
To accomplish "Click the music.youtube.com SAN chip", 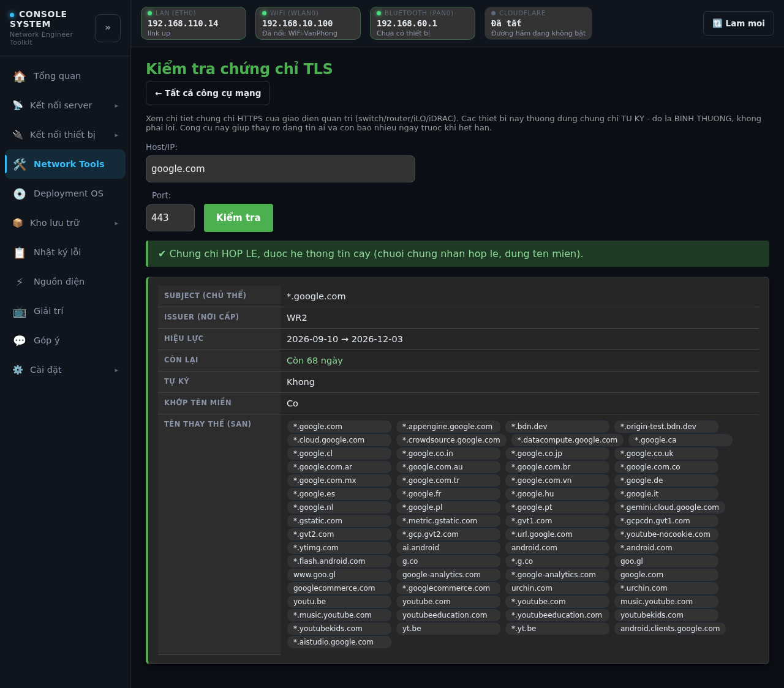I will [x=666, y=602].
